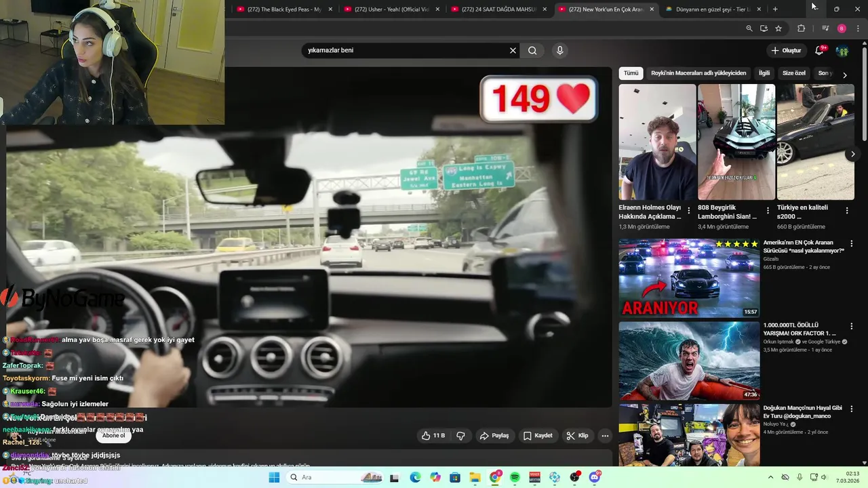This screenshot has width=868, height=488.
Task: Show next Shorts with the right arrow
Action: coord(853,155)
